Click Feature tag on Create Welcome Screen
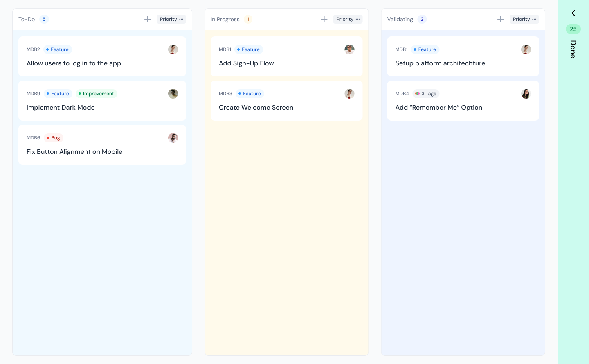This screenshot has height=364, width=589. click(x=250, y=94)
